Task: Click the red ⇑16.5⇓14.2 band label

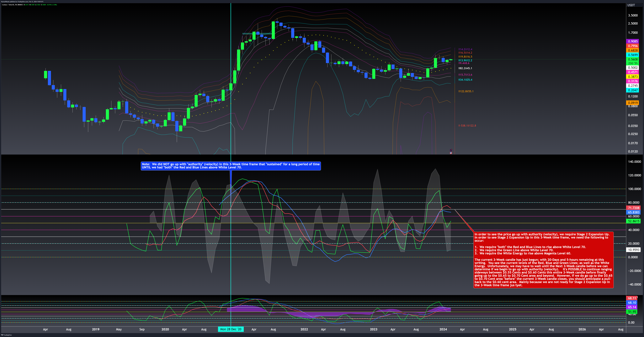Action: [465, 53]
